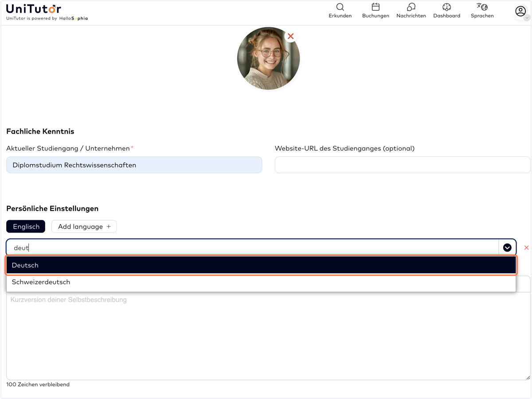Click the profile picture thumbnail
The height and width of the screenshot is (399, 532).
click(x=268, y=59)
